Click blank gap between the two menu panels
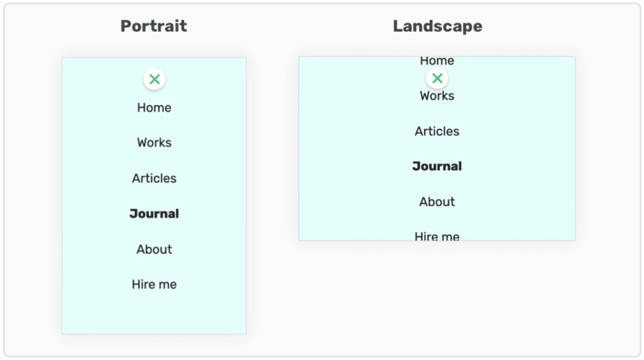The image size is (644, 360). [273, 179]
